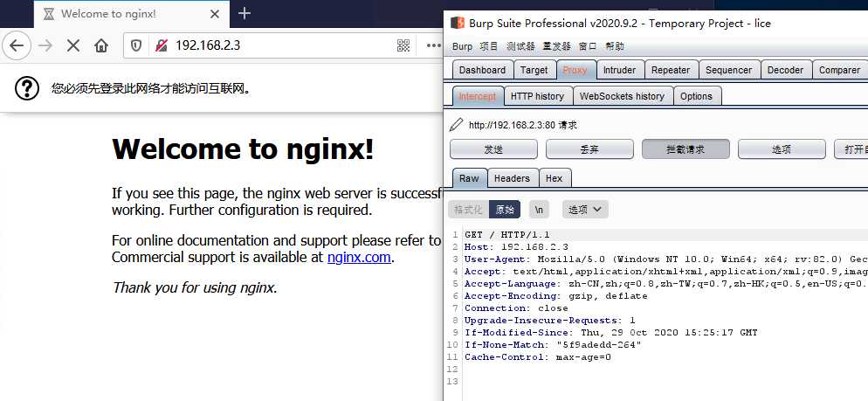Viewport: 868px width, 401px height.
Task: Open the proxy Options sub-tab
Action: pyautogui.click(x=696, y=96)
